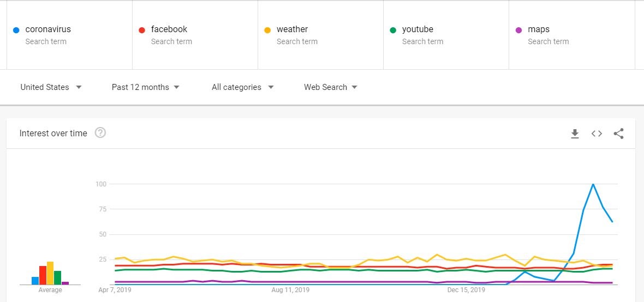Click the share icon on chart
Screen dimensions: 644x302
pyautogui.click(x=618, y=134)
